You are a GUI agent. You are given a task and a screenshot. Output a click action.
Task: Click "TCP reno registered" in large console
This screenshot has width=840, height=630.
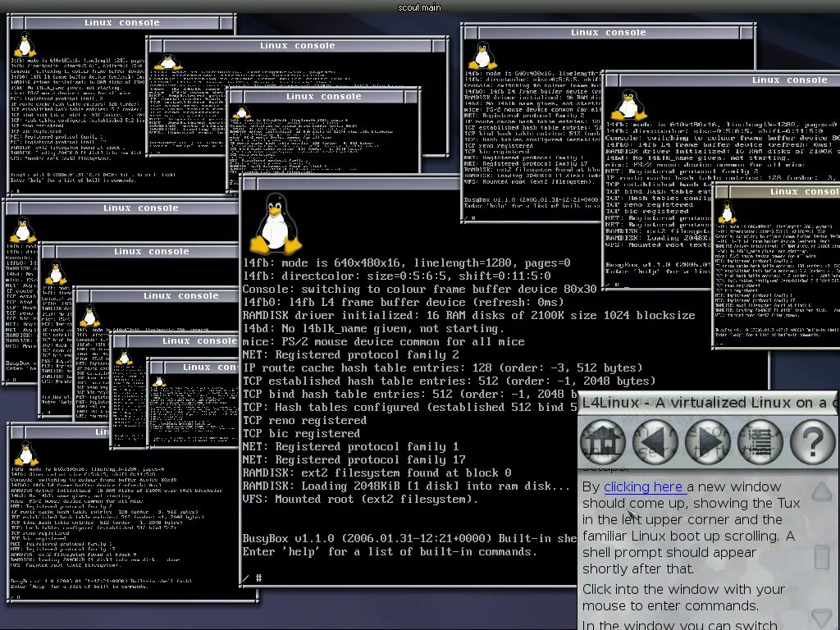pyautogui.click(x=304, y=420)
